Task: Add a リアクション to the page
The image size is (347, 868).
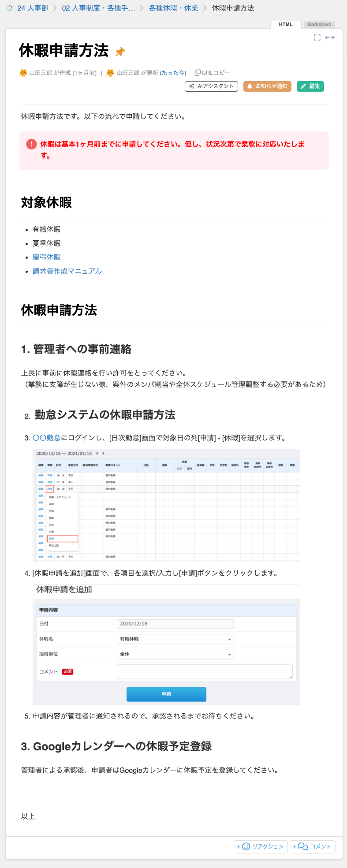Action: click(261, 846)
